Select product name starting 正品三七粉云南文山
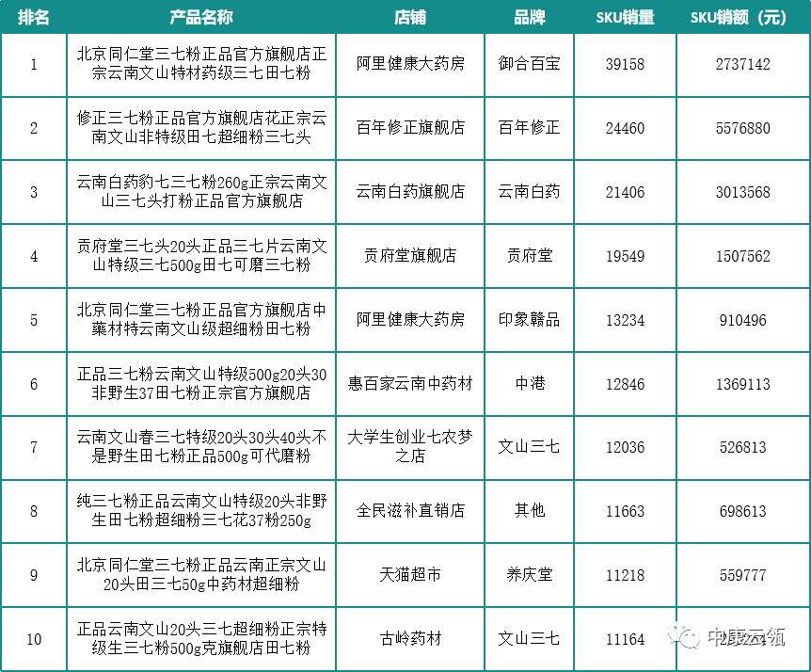811x672 pixels. [x=201, y=383]
